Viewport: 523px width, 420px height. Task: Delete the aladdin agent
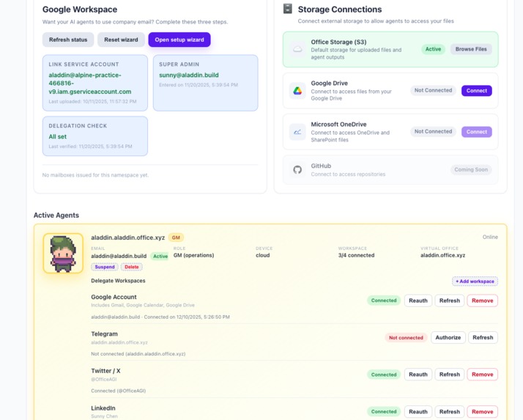coord(132,267)
